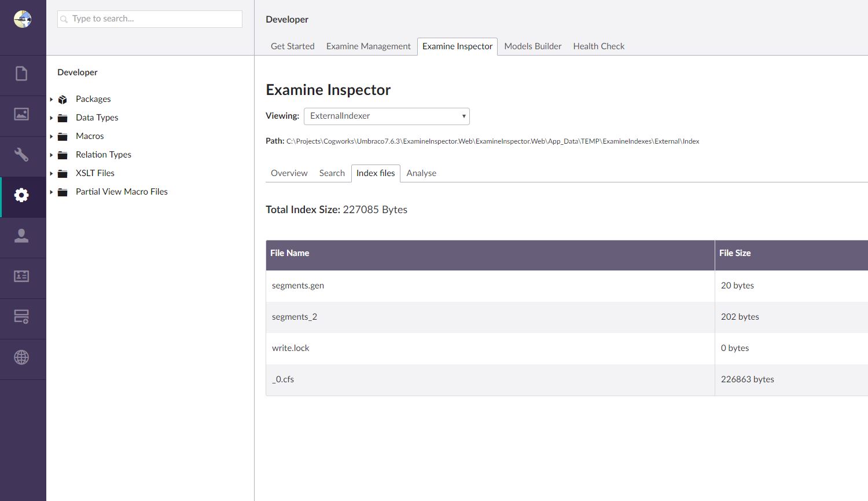Viewport: 868px width, 501px height.
Task: Open the Analyse sub-tab
Action: pyautogui.click(x=421, y=173)
